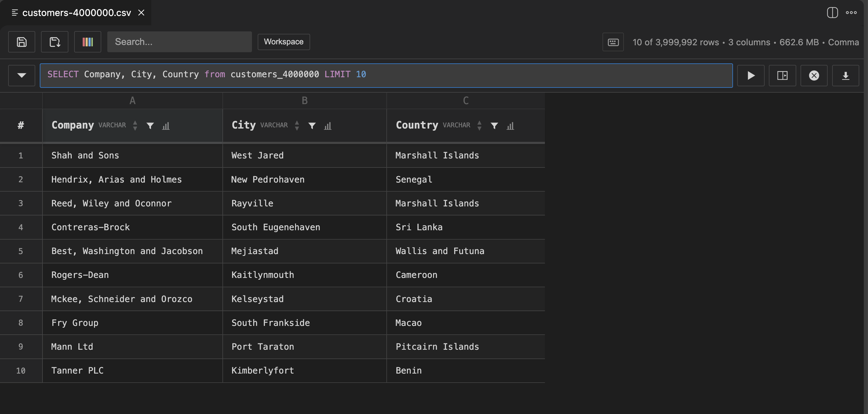The width and height of the screenshot is (868, 414).
Task: Select the cell 'Tanner PLC'
Action: [x=132, y=371]
